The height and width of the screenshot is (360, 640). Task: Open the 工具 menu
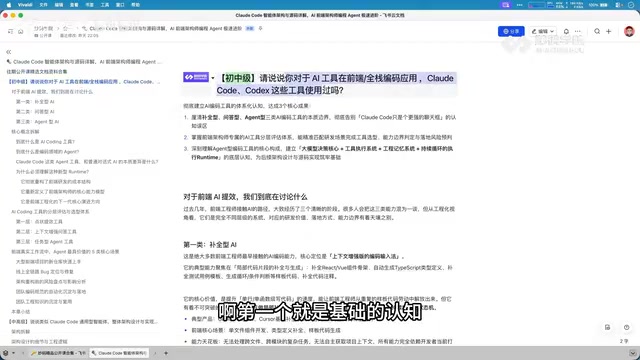click(105, 5)
